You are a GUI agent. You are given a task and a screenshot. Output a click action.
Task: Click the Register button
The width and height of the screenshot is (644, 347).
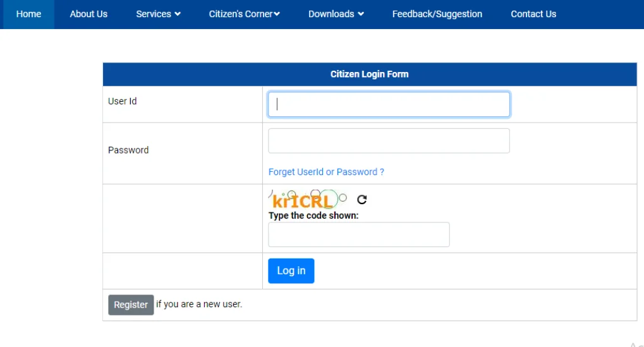tap(131, 305)
